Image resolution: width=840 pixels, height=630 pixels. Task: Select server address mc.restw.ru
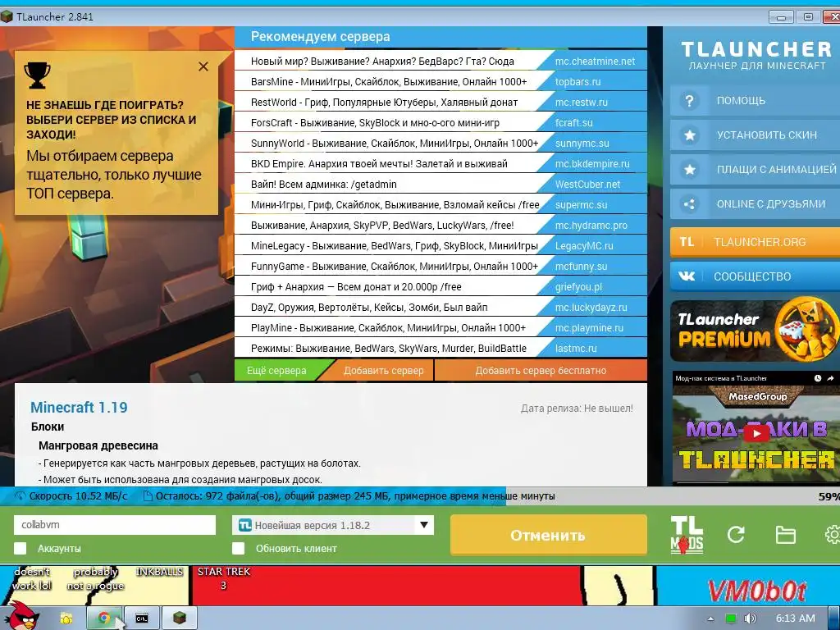[582, 103]
